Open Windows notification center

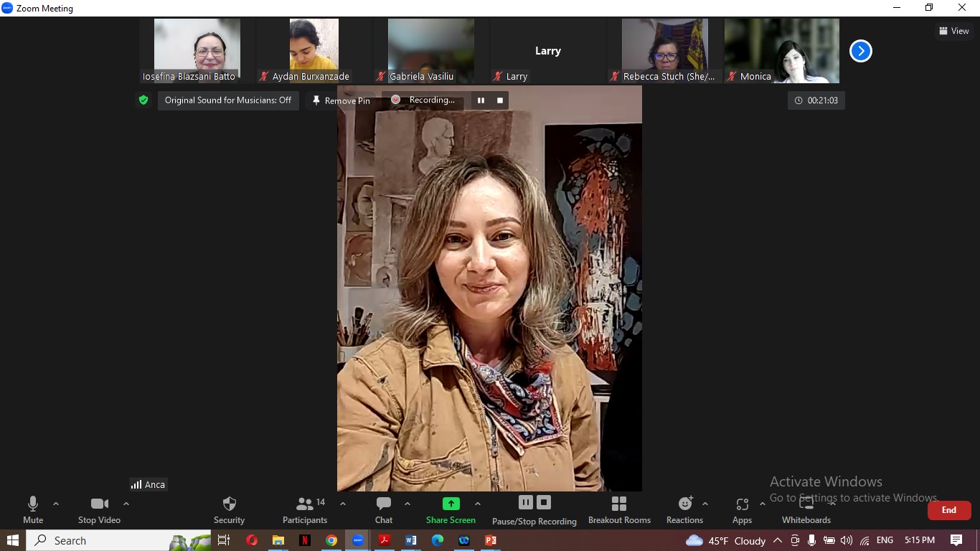(956, 540)
